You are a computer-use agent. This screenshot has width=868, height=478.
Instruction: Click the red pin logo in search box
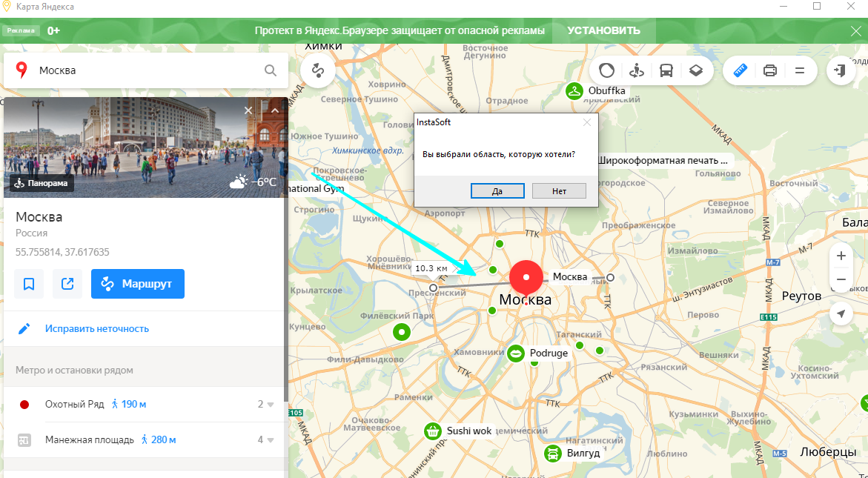tap(21, 70)
